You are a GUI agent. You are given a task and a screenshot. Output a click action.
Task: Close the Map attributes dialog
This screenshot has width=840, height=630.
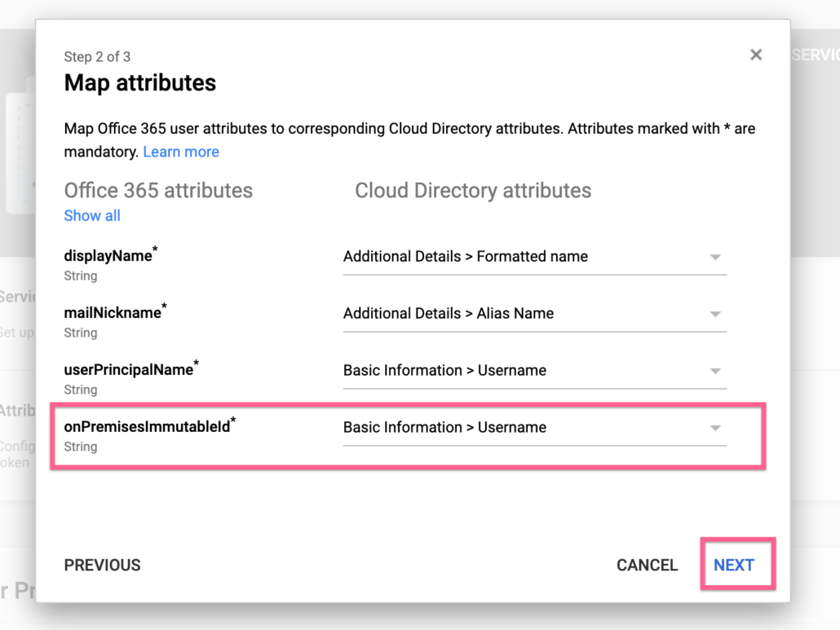point(755,55)
